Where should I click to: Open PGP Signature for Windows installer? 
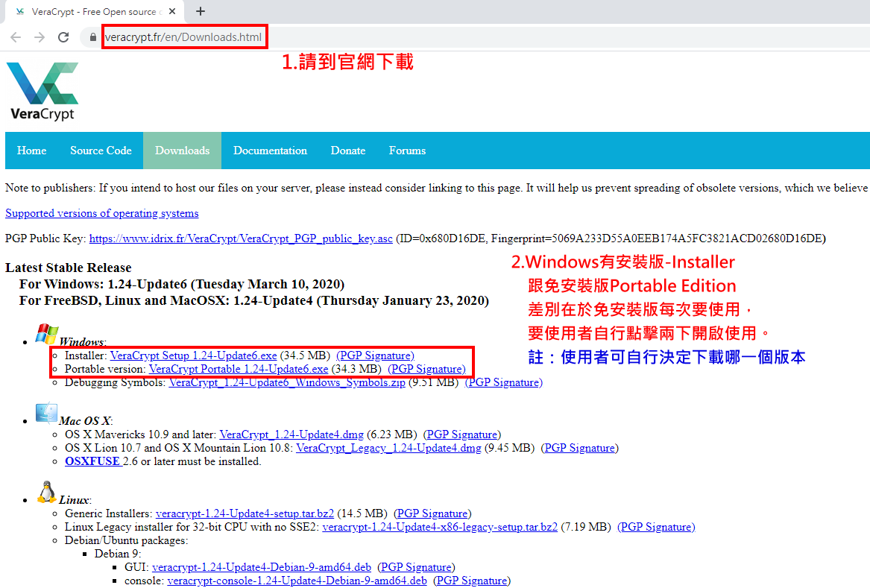coord(375,355)
